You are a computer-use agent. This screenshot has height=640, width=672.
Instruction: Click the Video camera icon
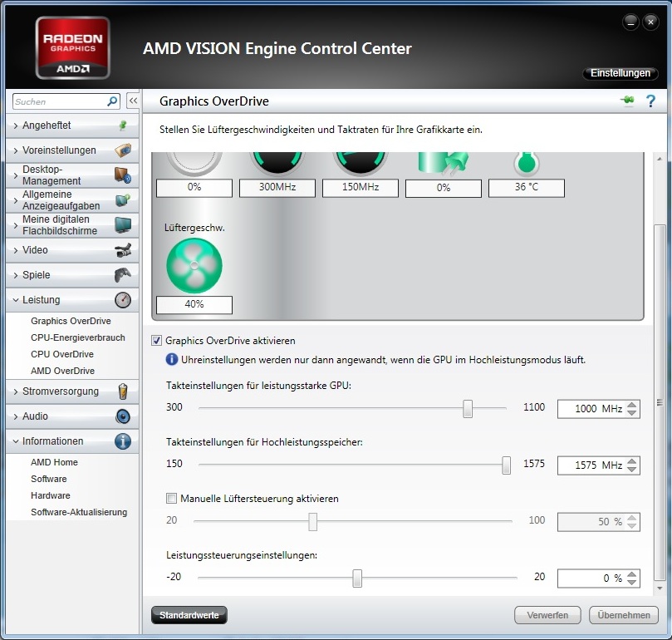pyautogui.click(x=123, y=250)
